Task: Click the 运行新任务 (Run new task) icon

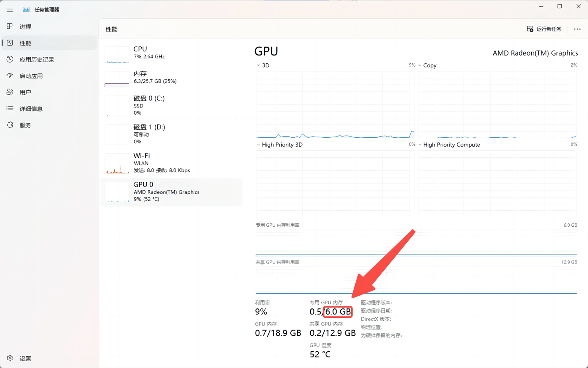Action: [x=530, y=29]
